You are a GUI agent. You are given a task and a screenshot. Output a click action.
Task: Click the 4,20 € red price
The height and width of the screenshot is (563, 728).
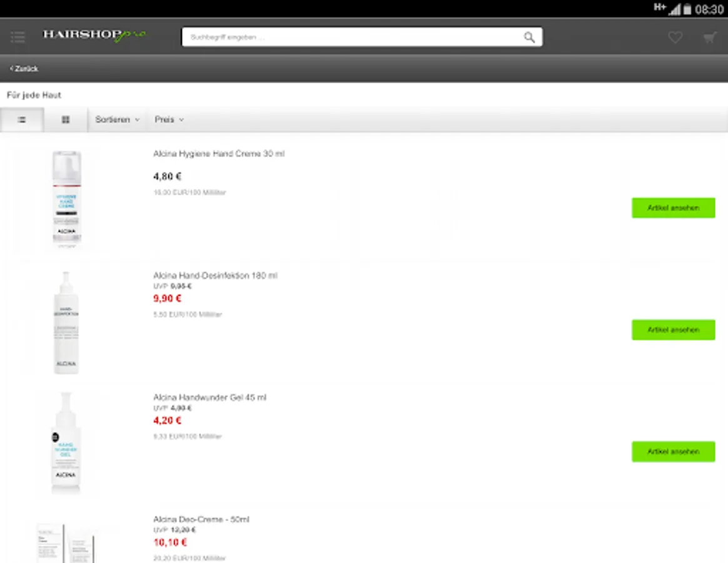point(167,421)
